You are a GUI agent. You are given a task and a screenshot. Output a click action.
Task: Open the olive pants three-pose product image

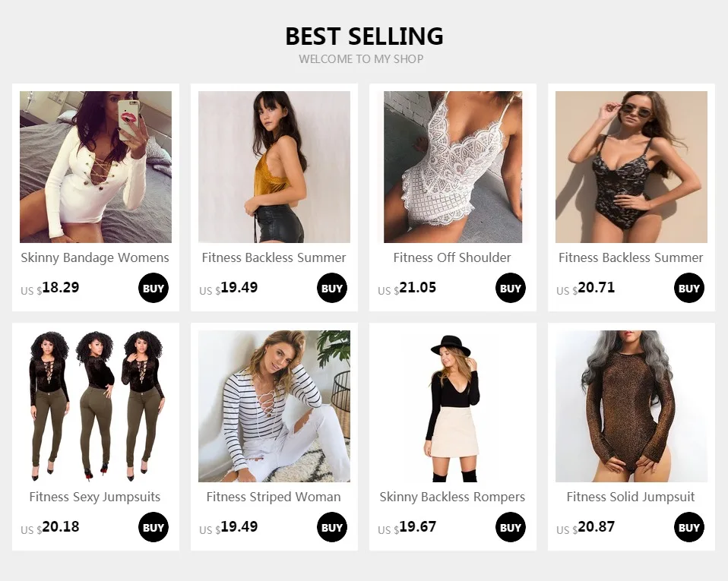[96, 406]
